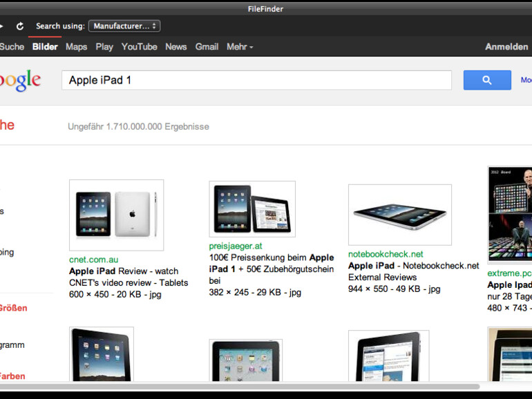Open second-row iPad thumbnail below extreme.pc result
This screenshot has height=399, width=532.
pyautogui.click(x=510, y=354)
